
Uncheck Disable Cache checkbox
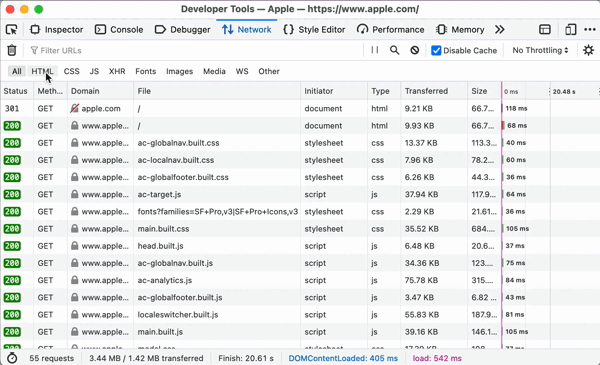click(436, 51)
